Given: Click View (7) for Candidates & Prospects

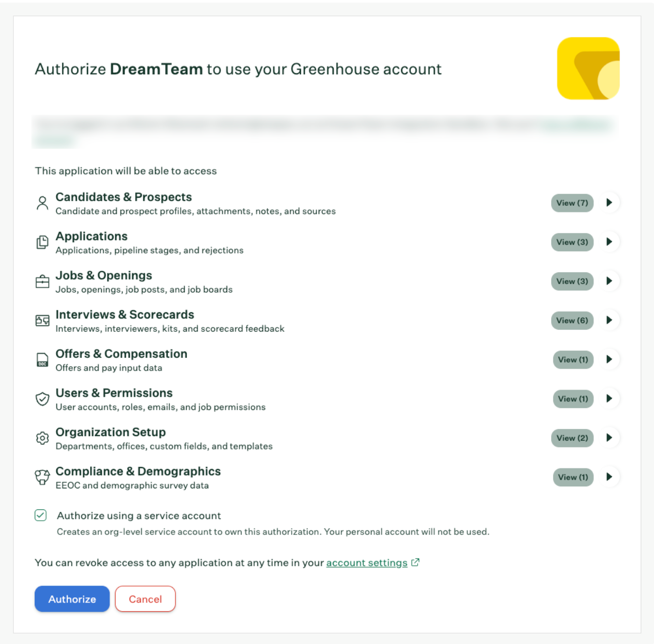Looking at the screenshot, I should point(572,203).
